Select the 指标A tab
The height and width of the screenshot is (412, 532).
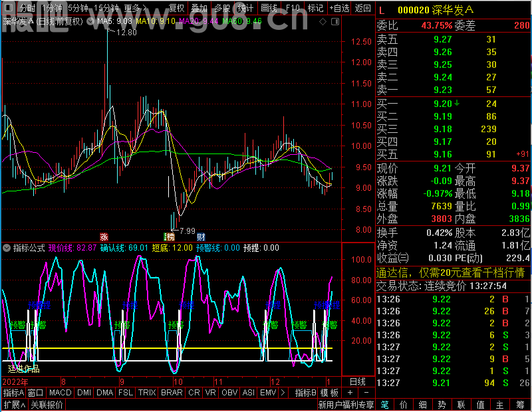coord(13,393)
